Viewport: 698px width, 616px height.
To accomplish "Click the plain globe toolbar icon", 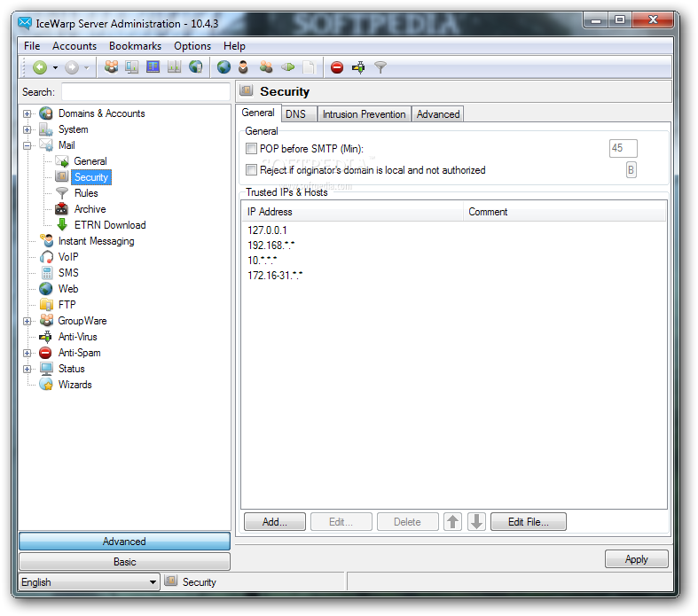I will click(x=224, y=67).
